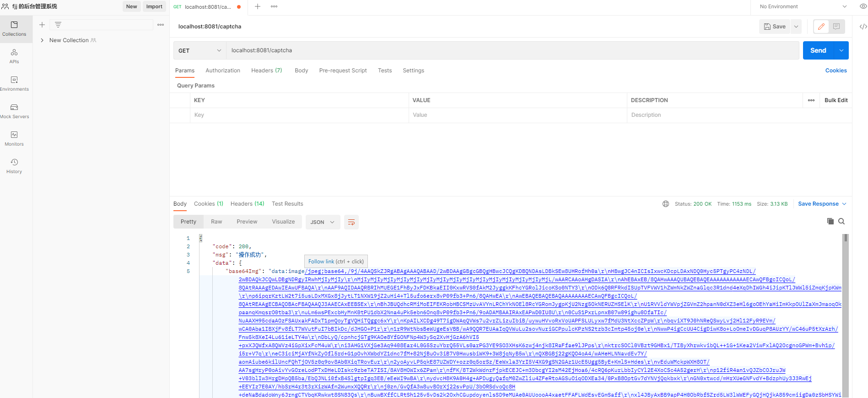The width and height of the screenshot is (868, 398).
Task: Click the collection filter icon
Action: (58, 25)
